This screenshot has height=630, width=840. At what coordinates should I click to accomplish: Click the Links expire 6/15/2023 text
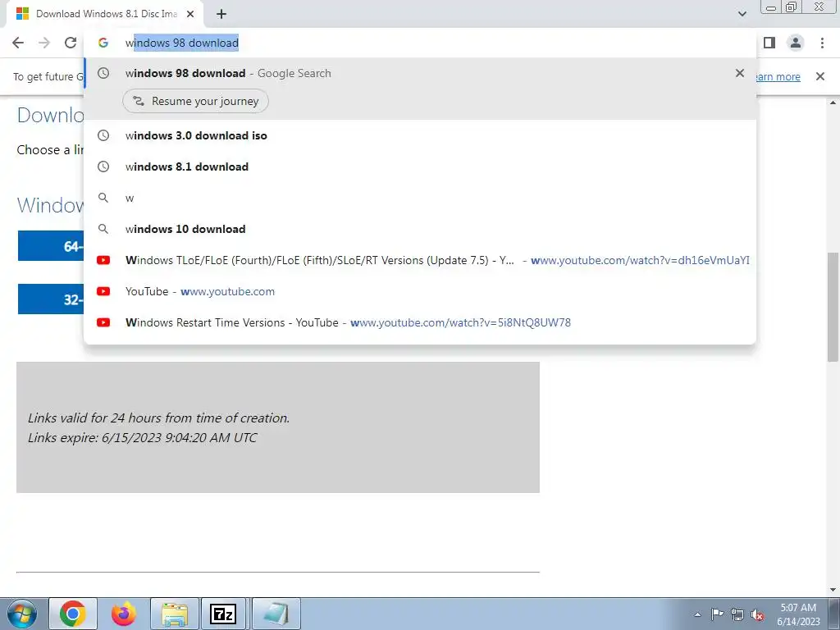[x=143, y=438]
